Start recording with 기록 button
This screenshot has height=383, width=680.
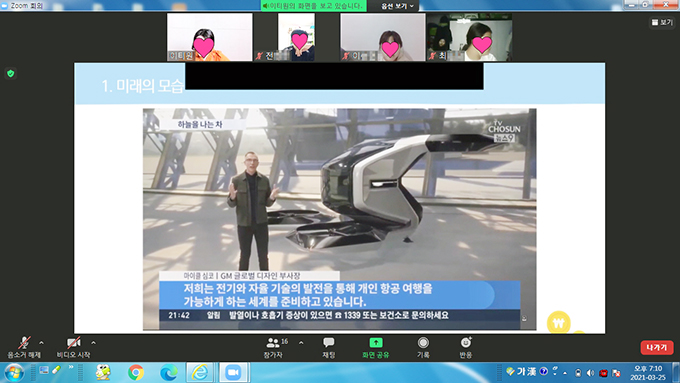[x=423, y=347]
